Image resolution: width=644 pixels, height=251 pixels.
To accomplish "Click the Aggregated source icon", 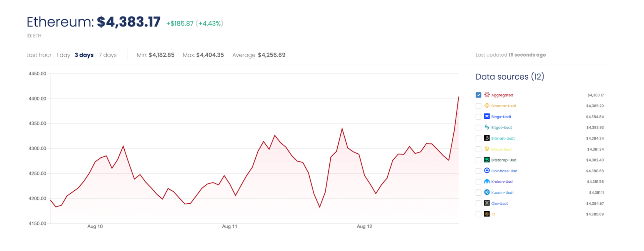I will tap(487, 95).
